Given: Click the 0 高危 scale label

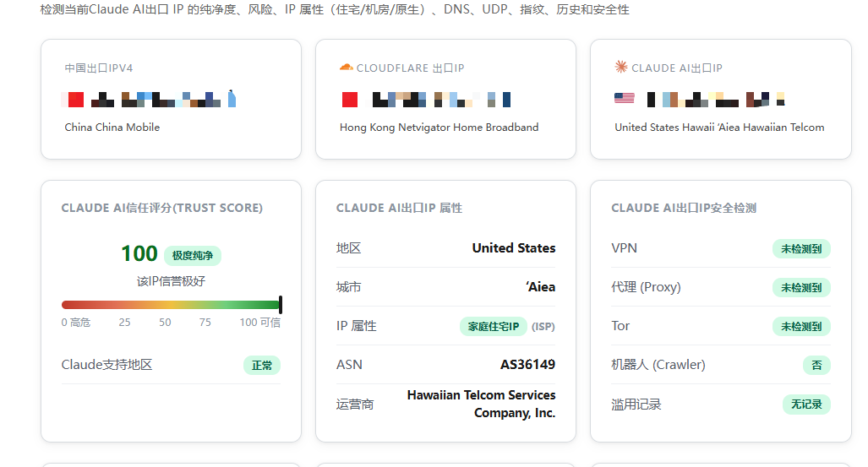Looking at the screenshot, I should [76, 322].
